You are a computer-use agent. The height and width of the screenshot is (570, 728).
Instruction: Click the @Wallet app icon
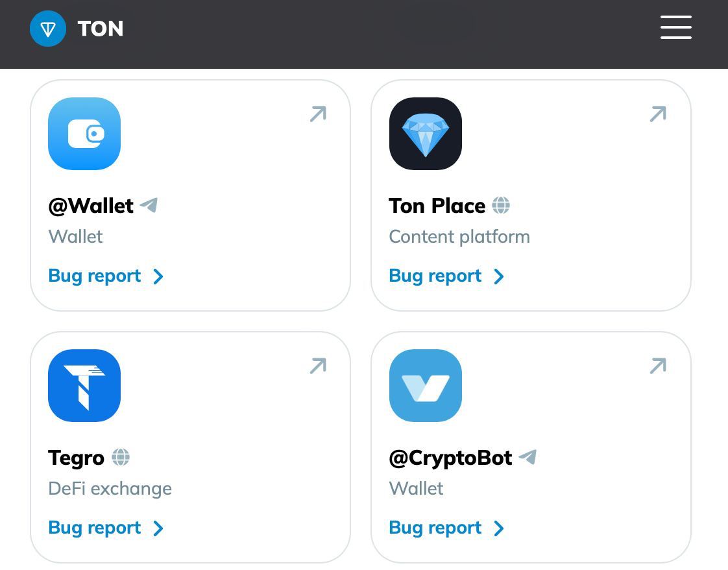84,134
